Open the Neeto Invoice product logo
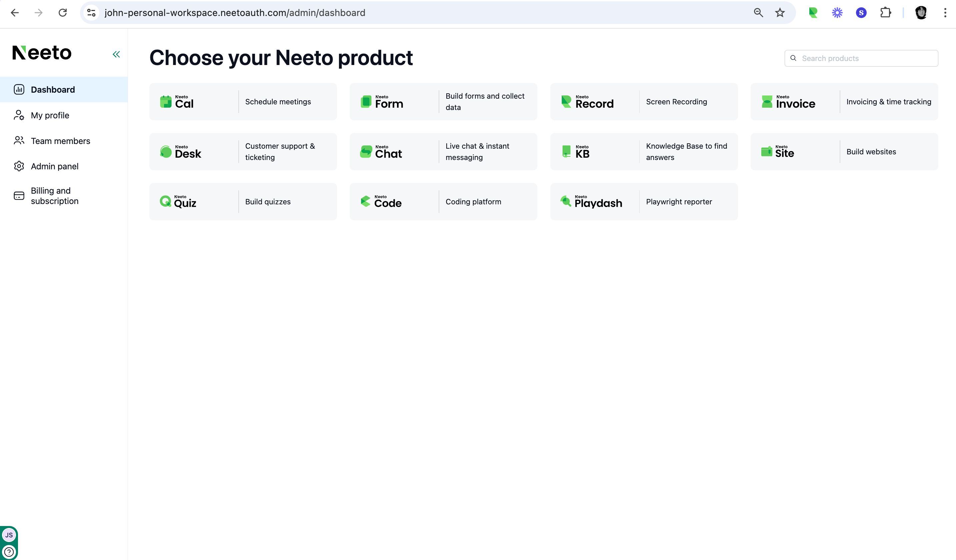This screenshot has width=956, height=560. click(x=788, y=102)
